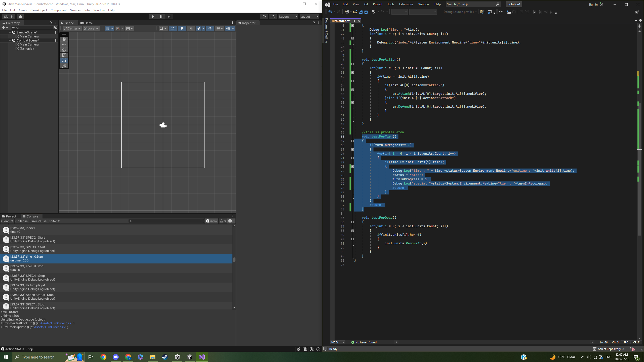Select the Hand view tool

click(64, 39)
